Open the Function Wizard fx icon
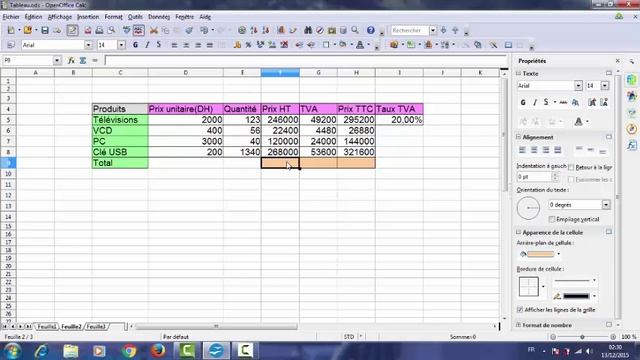Viewport: 640px width, 360px height. [x=71, y=60]
